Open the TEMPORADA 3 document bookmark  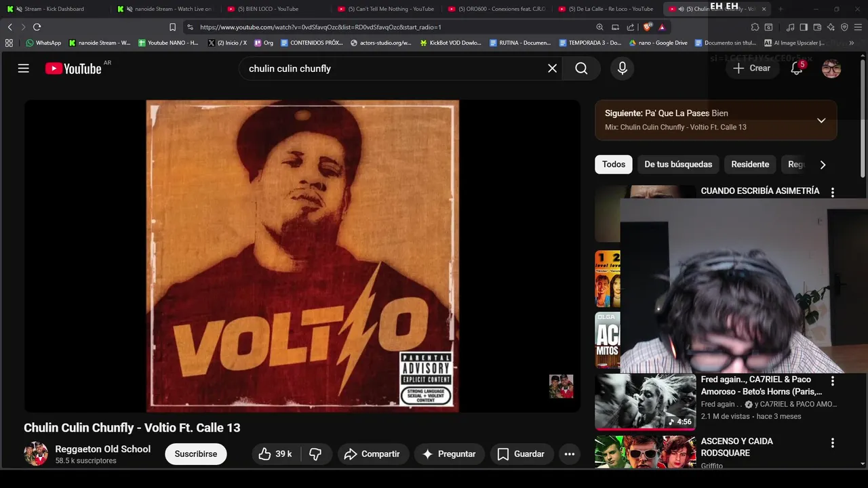click(591, 43)
